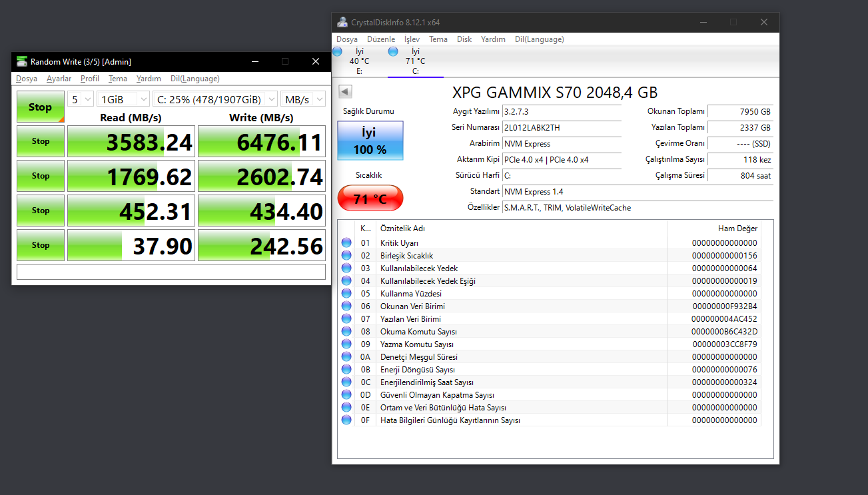The image size is (868, 495).
Task: Click status orb for Güvenli Olmayan Kapatma row
Action: (x=346, y=394)
